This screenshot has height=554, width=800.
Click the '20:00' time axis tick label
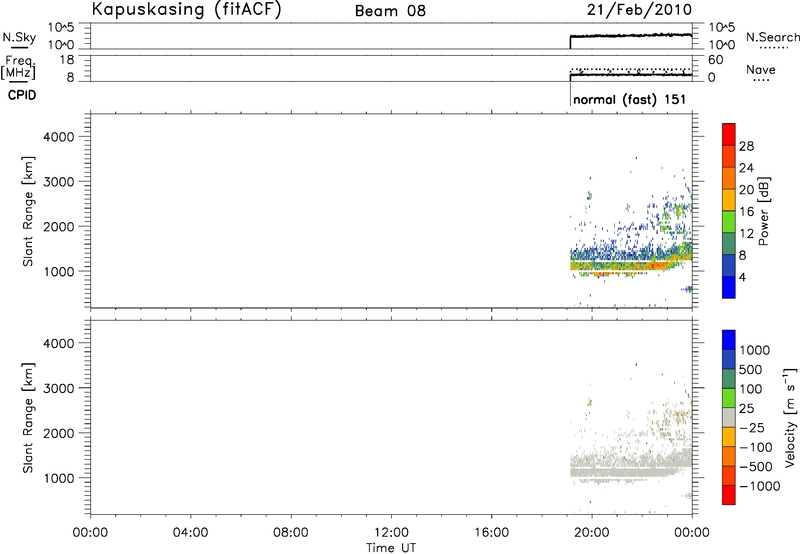tap(591, 533)
